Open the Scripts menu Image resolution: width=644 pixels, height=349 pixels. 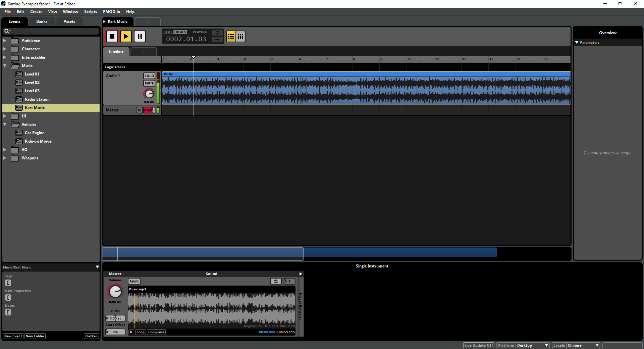click(x=91, y=12)
